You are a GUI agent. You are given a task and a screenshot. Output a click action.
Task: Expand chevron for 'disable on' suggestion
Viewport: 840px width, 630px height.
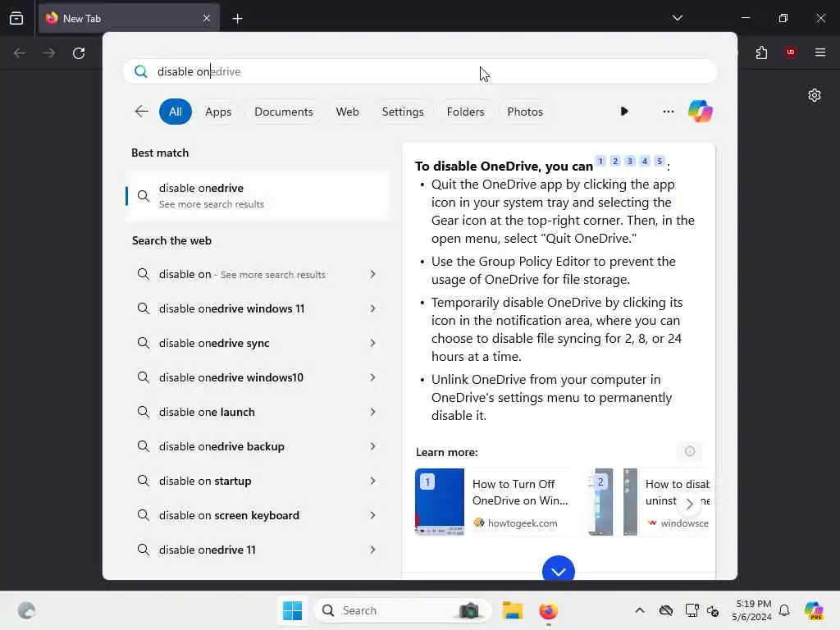click(373, 274)
